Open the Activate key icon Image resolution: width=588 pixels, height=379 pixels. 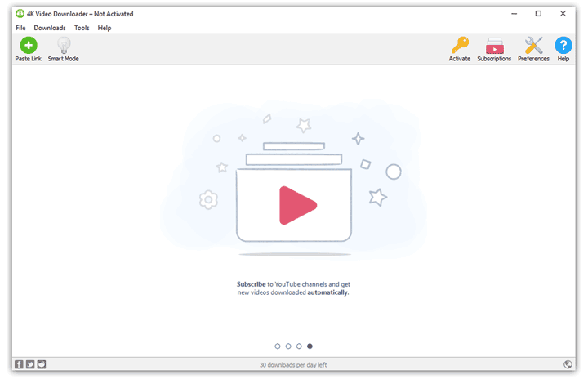[x=460, y=49]
